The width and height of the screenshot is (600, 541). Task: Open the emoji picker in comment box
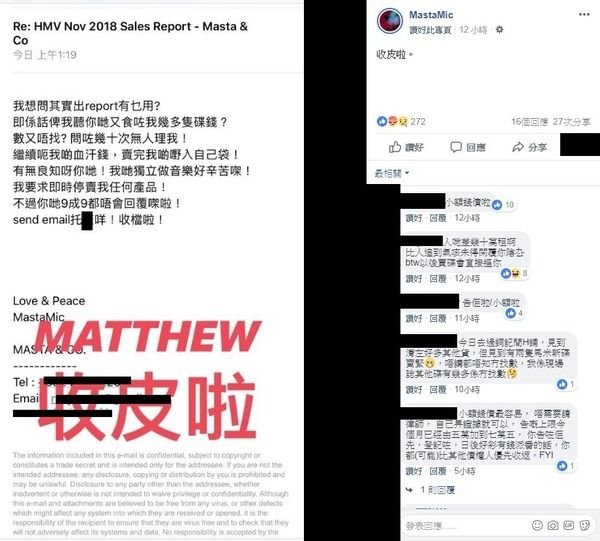537,525
